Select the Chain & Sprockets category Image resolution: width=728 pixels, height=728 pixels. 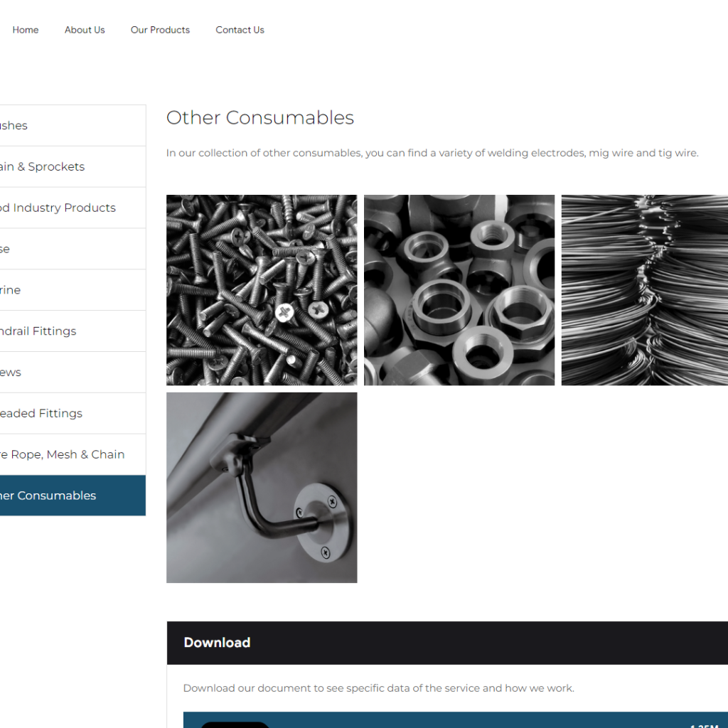[73, 166]
